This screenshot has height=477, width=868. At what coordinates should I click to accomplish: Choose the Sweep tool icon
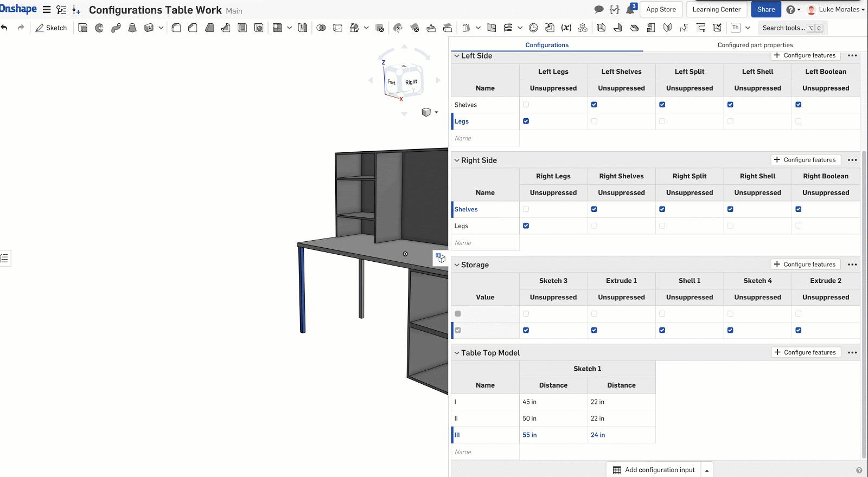(116, 28)
